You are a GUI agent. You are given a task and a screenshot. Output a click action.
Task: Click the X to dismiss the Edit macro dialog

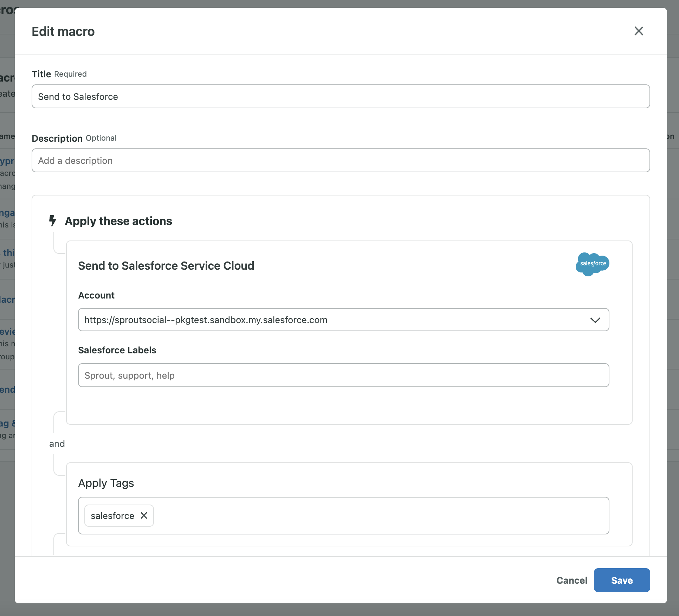(639, 31)
